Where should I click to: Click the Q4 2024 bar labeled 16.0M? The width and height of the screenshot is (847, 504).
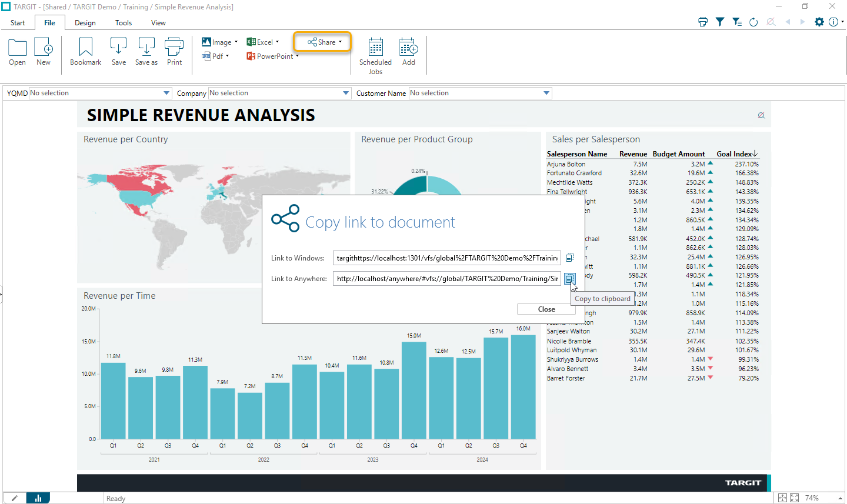tap(523, 387)
